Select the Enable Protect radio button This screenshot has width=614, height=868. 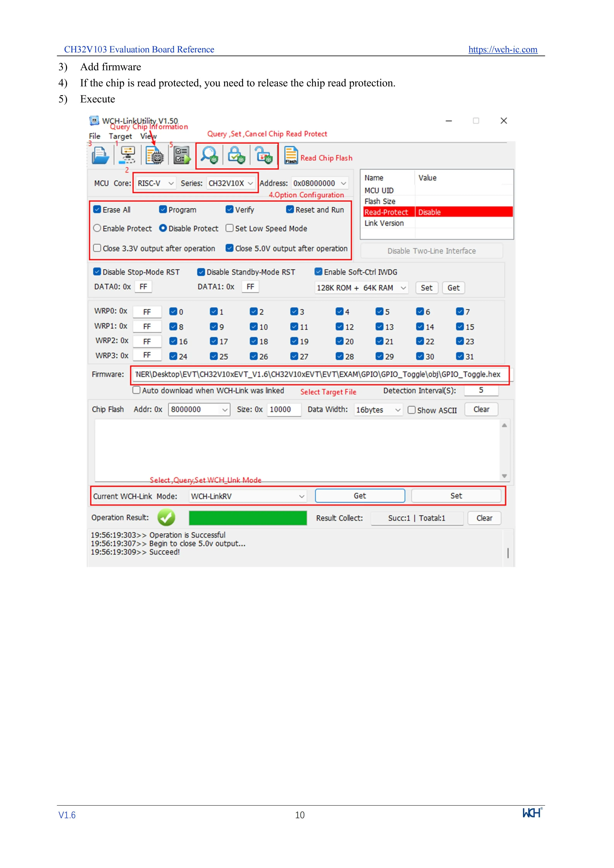pos(97,228)
